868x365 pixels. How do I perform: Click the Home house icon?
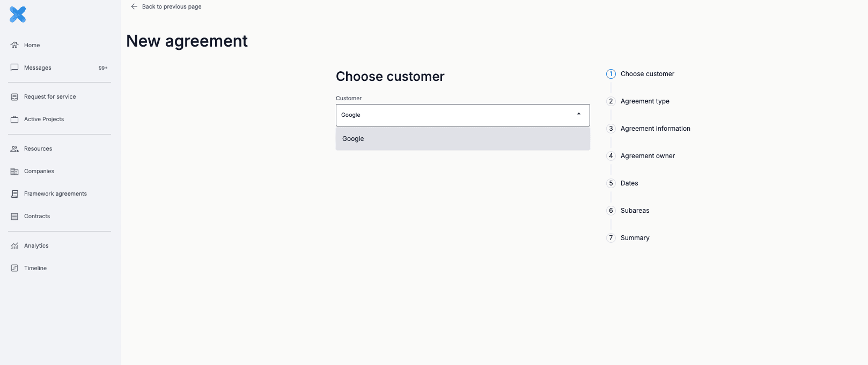click(x=14, y=45)
